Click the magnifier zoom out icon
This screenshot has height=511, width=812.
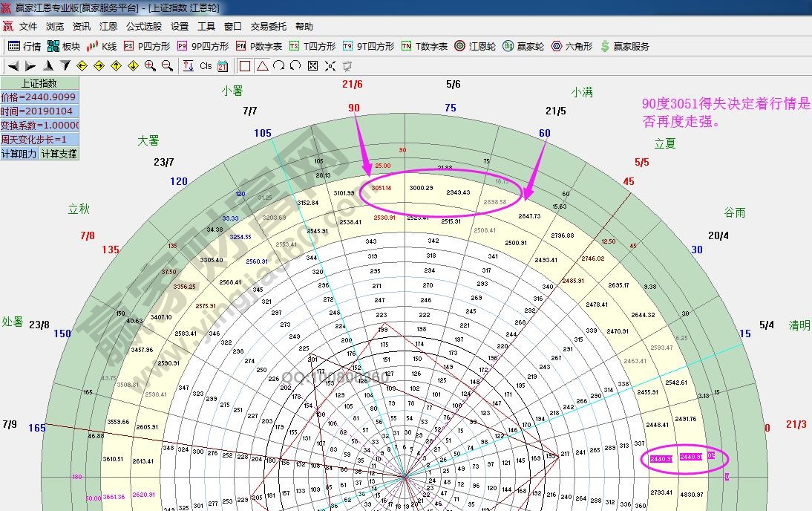pos(167,66)
